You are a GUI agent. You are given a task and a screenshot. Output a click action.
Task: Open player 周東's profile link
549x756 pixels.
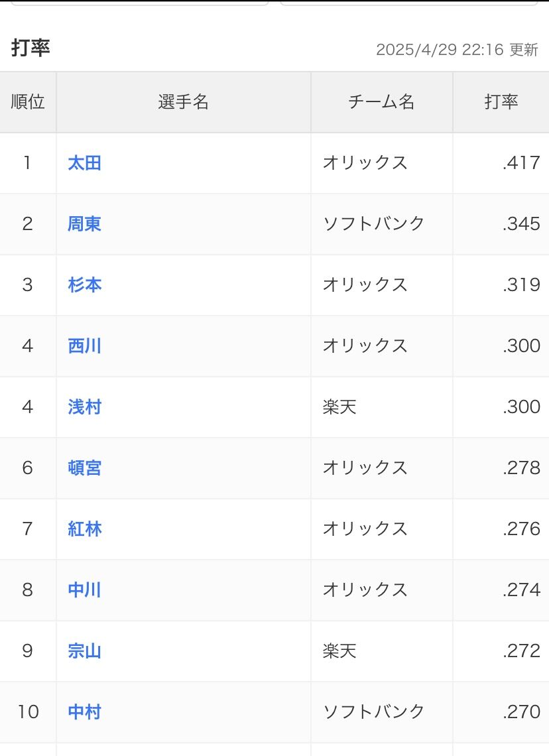(x=84, y=224)
